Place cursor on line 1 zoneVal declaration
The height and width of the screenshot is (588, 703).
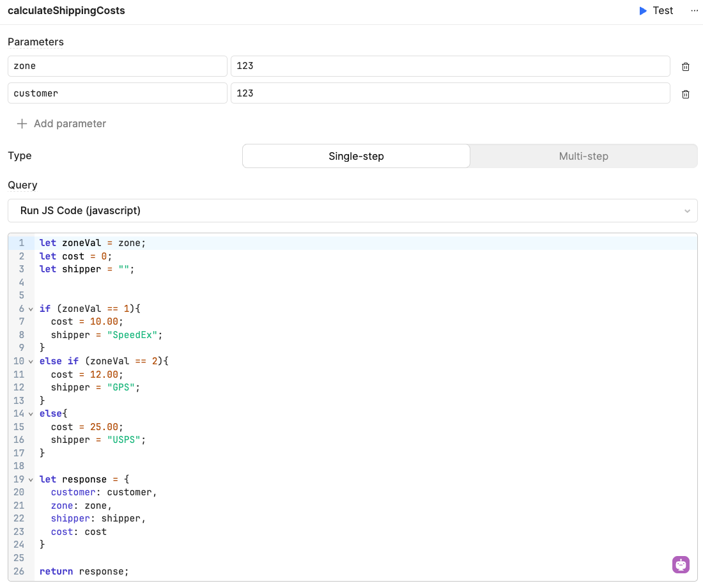(x=93, y=243)
